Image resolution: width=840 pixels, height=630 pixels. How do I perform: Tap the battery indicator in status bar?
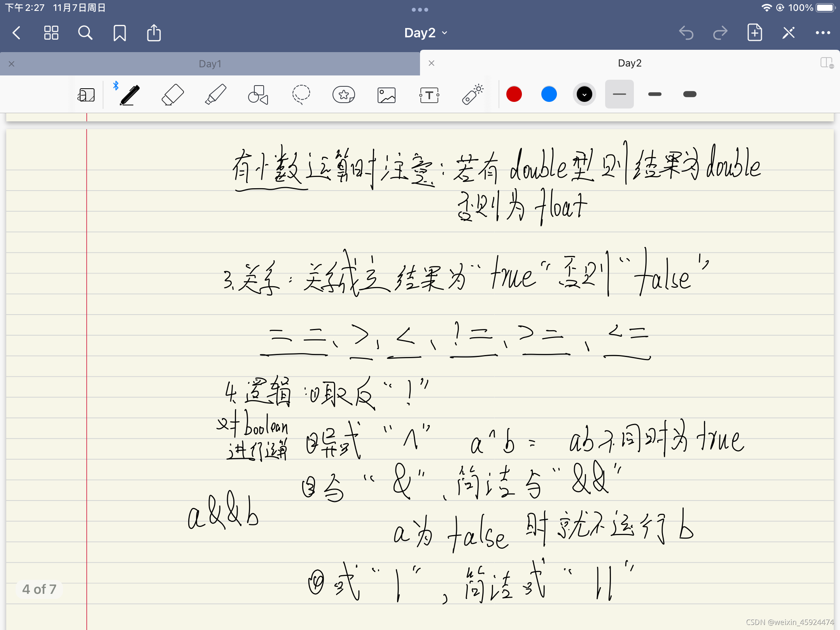[x=825, y=8]
